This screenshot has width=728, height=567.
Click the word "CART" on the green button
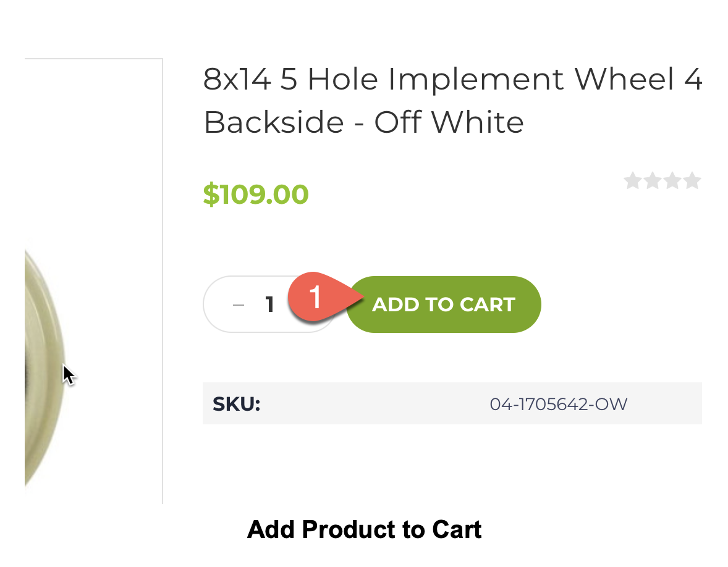(488, 305)
